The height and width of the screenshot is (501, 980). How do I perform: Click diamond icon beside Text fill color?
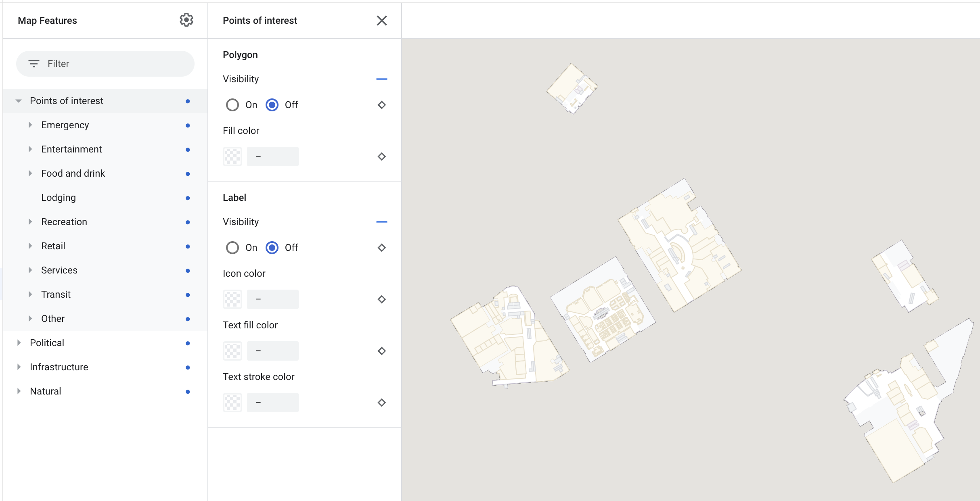pos(381,351)
